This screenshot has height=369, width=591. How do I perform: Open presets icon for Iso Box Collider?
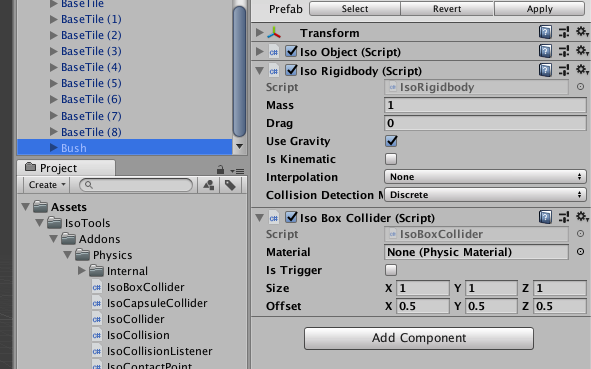pyautogui.click(x=564, y=217)
